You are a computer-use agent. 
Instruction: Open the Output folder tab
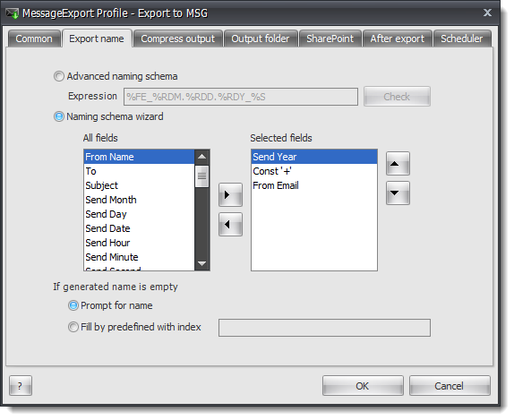[261, 39]
